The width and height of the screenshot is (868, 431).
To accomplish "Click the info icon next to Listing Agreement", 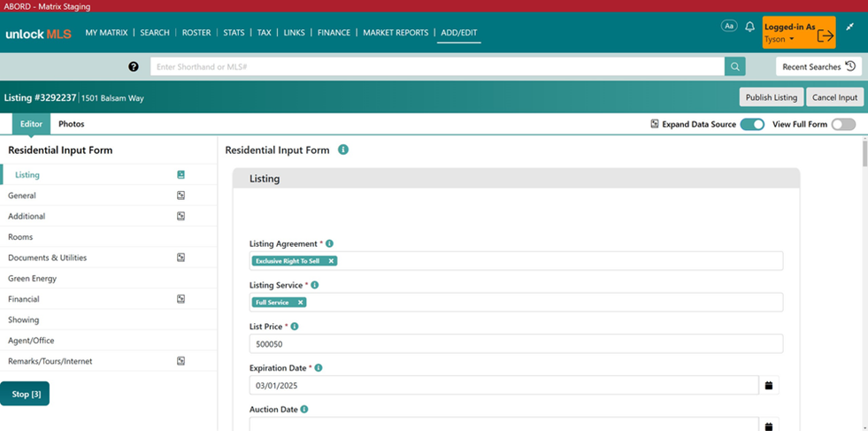I will (x=329, y=243).
